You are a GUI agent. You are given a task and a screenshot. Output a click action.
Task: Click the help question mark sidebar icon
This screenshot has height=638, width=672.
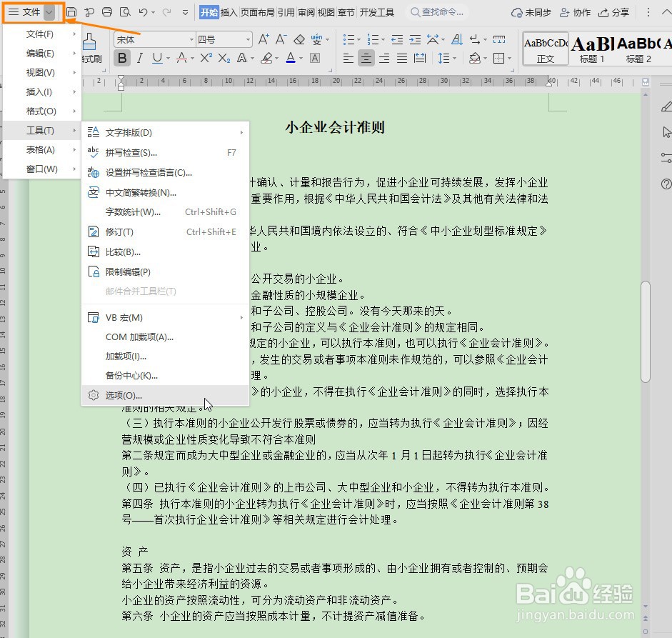[x=666, y=184]
